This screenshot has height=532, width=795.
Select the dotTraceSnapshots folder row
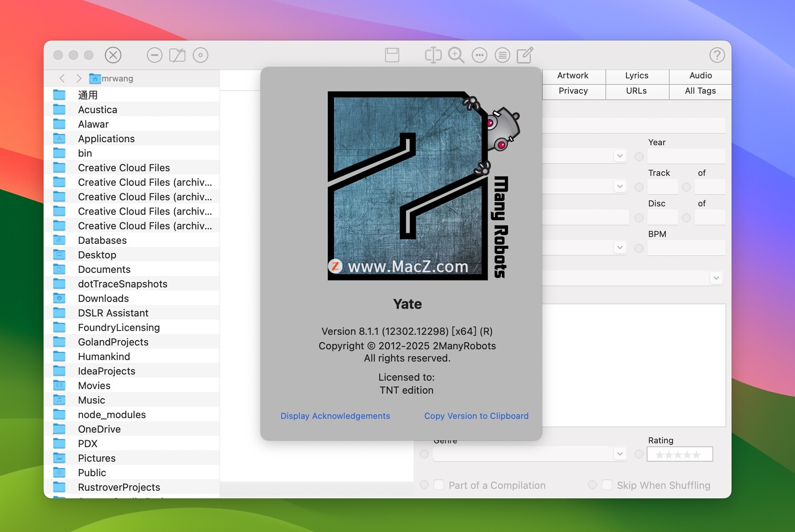tap(132, 284)
